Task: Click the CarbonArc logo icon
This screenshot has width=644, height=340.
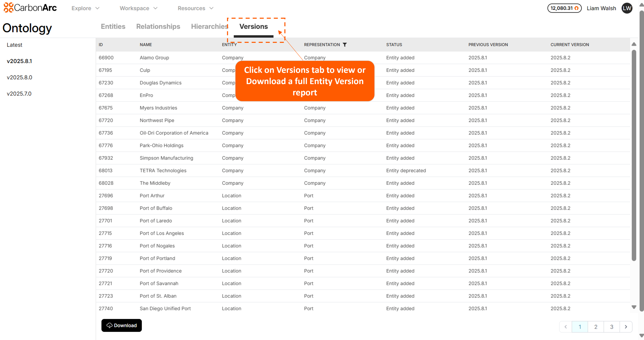Action: 8,7
